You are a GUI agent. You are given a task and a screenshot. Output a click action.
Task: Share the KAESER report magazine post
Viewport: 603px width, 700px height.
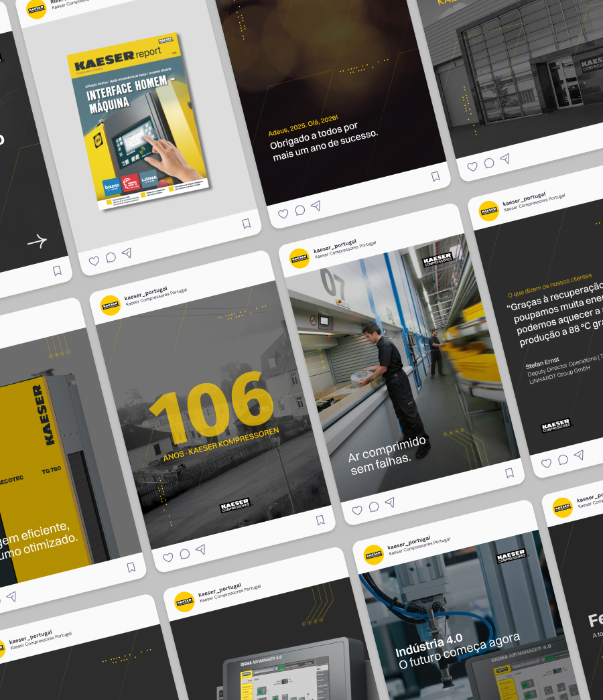[x=127, y=253]
